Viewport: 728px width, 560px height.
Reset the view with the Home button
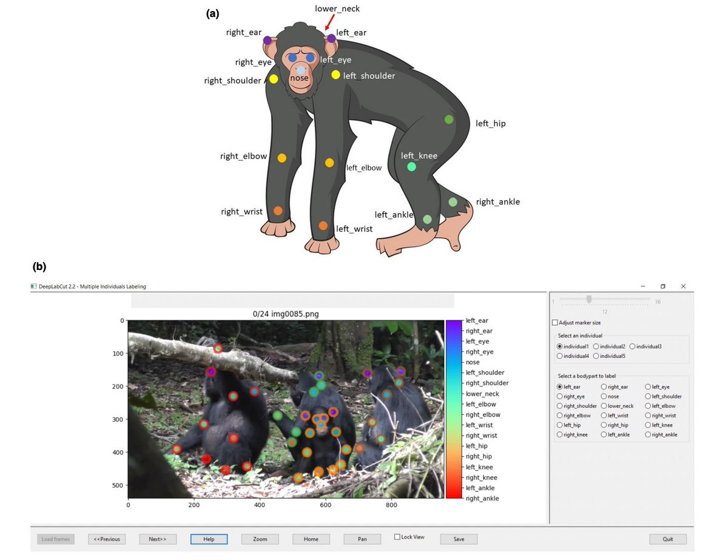point(311,539)
